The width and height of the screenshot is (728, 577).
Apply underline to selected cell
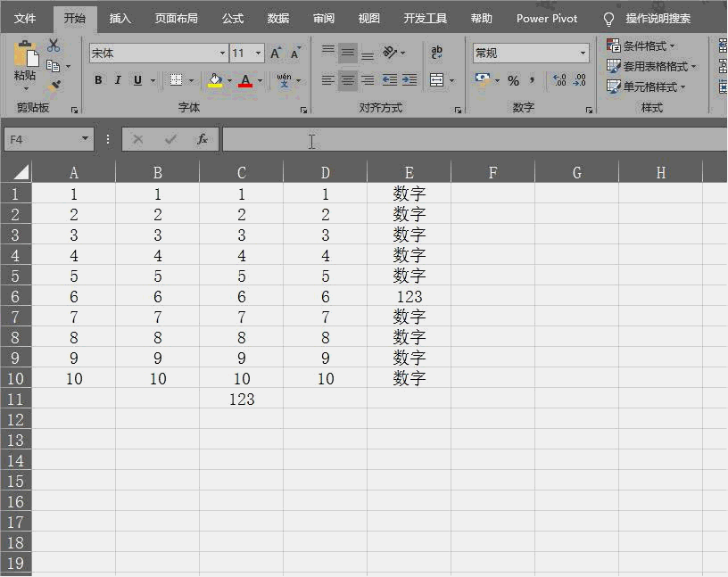(x=137, y=79)
